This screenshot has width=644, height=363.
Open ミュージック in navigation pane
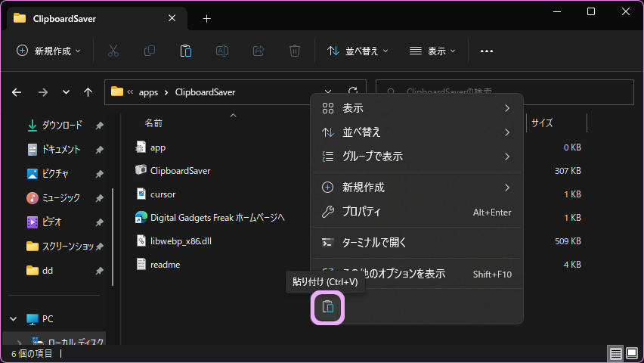pos(60,197)
